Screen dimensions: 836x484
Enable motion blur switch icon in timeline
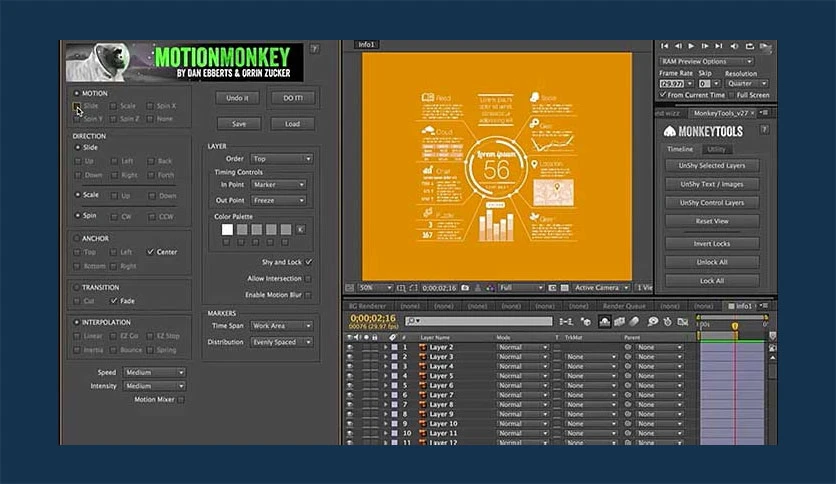tap(634, 321)
